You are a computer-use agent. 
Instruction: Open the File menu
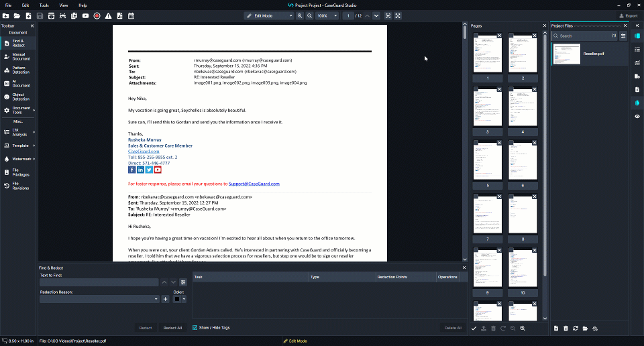coord(8,5)
